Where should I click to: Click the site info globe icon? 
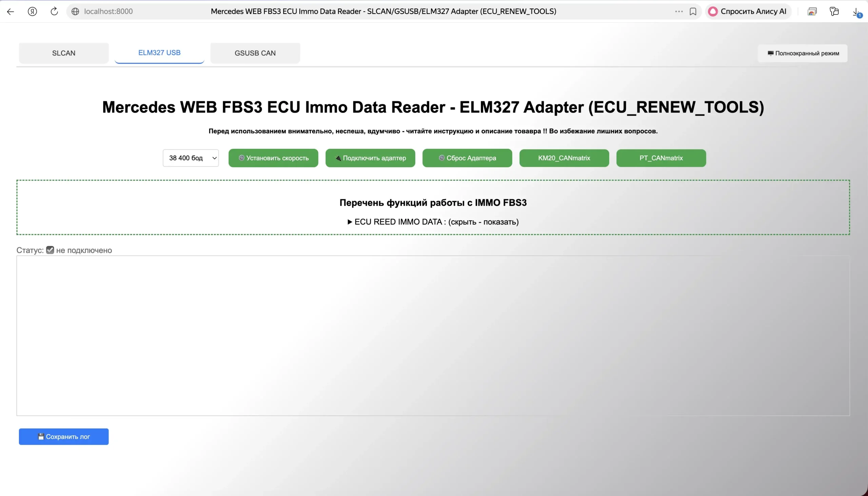[75, 11]
